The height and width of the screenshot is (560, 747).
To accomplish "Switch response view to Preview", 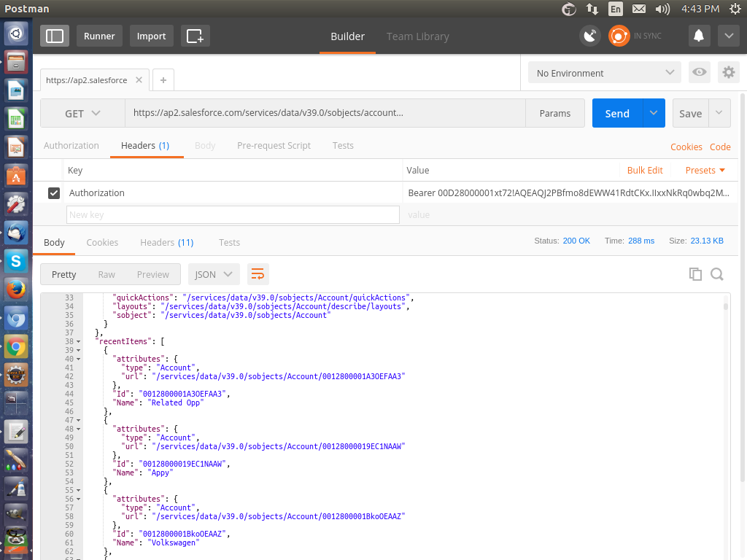I will point(153,274).
